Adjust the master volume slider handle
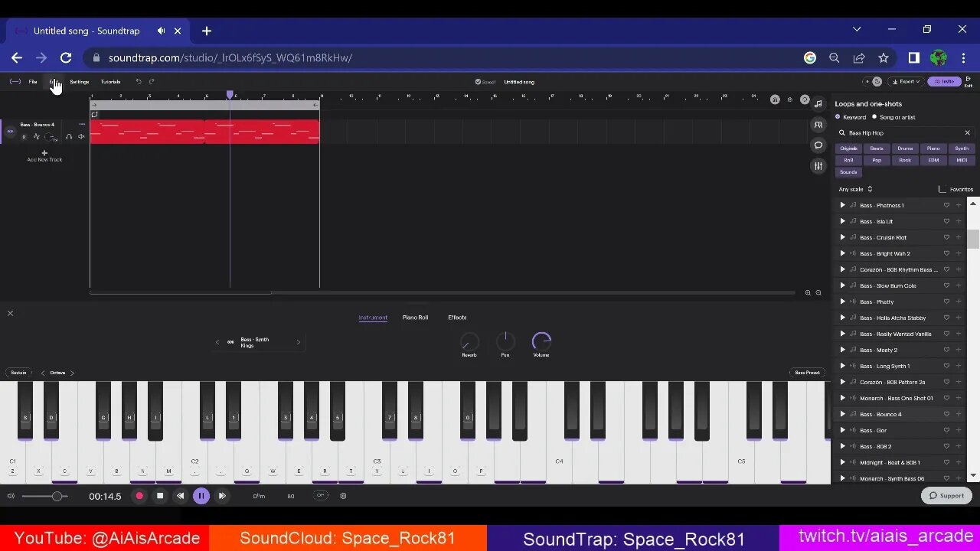Image resolution: width=980 pixels, height=551 pixels. (x=56, y=496)
